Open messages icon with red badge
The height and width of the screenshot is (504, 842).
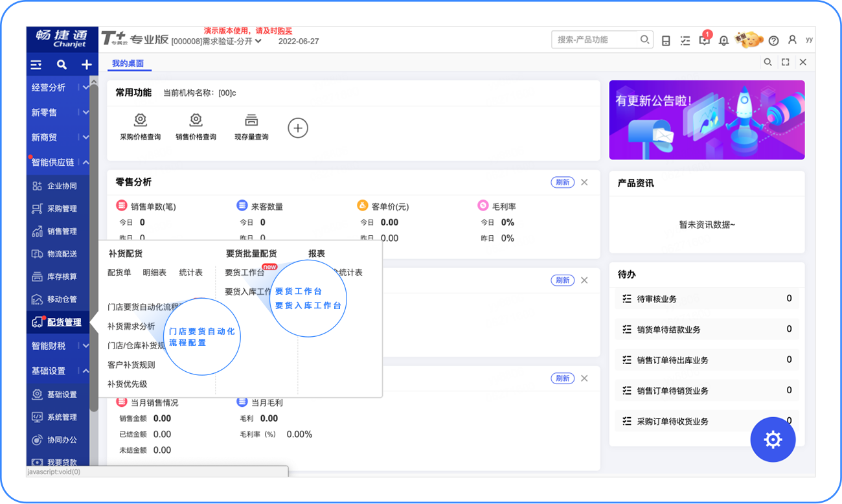(704, 40)
